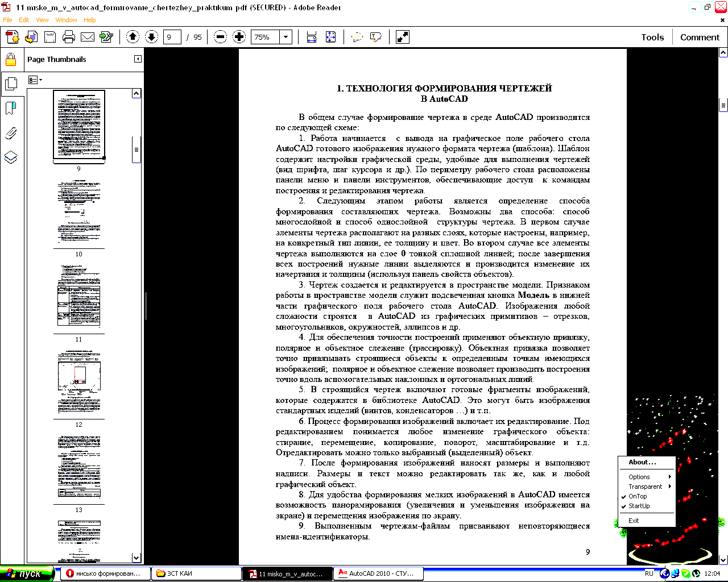Go to next page arrow
This screenshot has height=582, width=728.
pyautogui.click(x=151, y=37)
